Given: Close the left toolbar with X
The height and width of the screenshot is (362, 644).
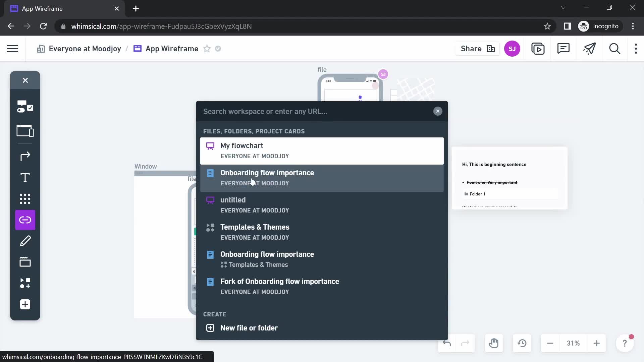Looking at the screenshot, I should coord(25,80).
